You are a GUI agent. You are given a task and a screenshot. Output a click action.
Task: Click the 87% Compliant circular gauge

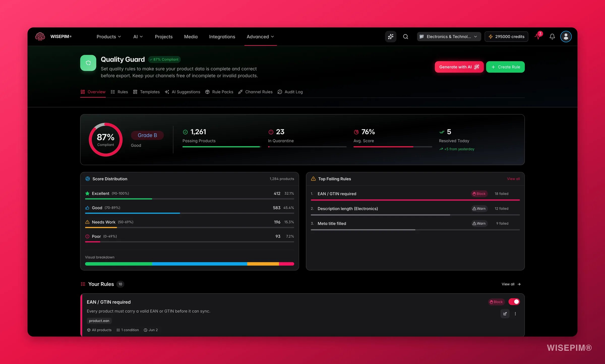106,140
